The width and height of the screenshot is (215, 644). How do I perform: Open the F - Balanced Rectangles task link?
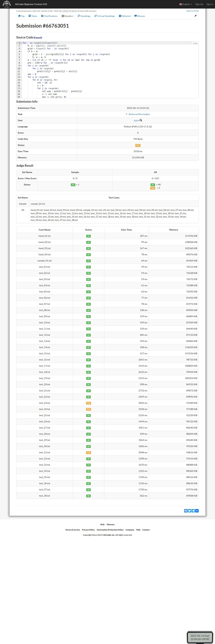point(138,114)
